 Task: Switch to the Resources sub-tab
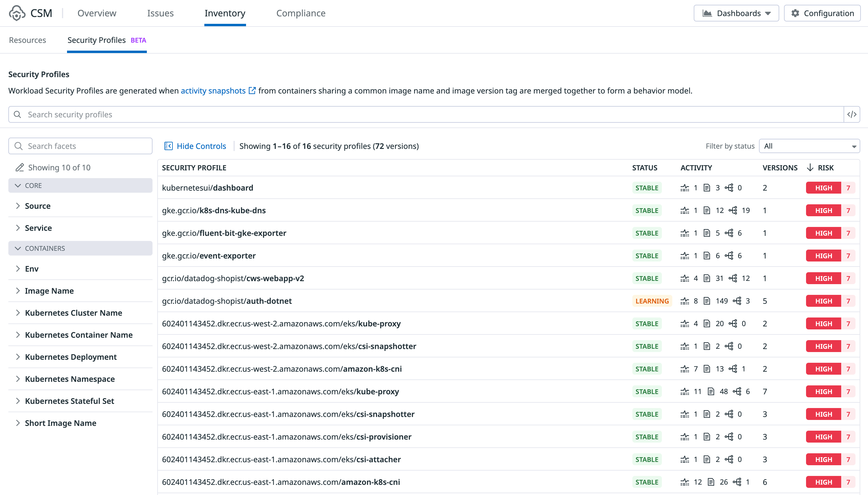click(27, 40)
